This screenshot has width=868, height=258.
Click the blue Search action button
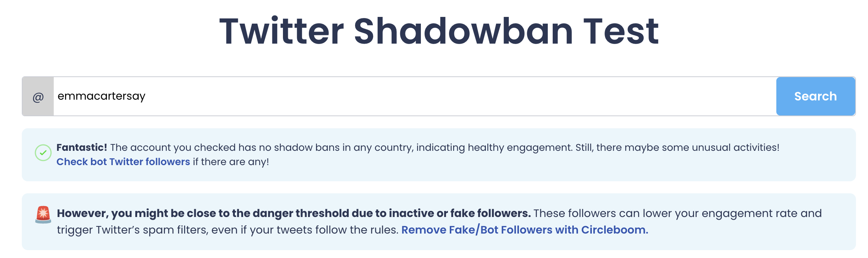click(x=815, y=96)
